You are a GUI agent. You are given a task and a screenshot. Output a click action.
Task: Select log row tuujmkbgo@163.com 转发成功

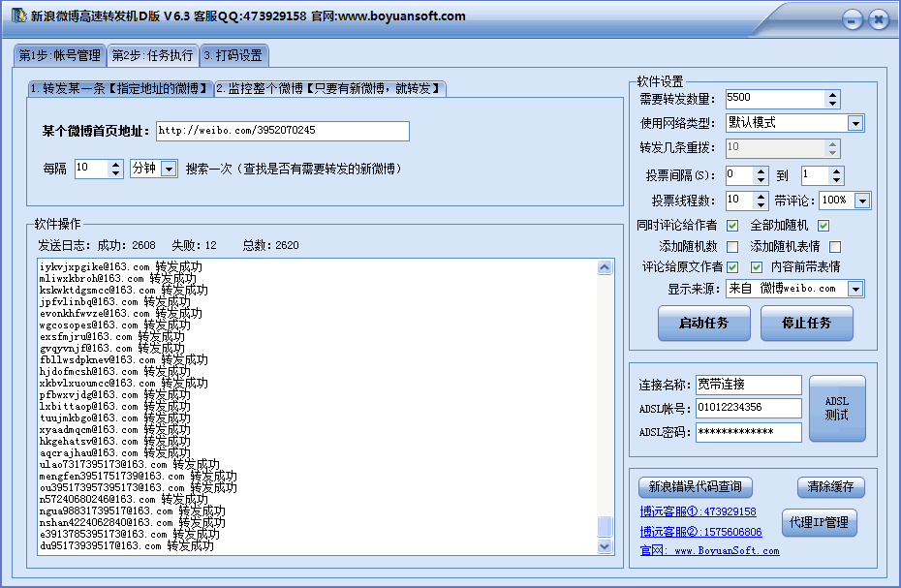click(x=115, y=418)
